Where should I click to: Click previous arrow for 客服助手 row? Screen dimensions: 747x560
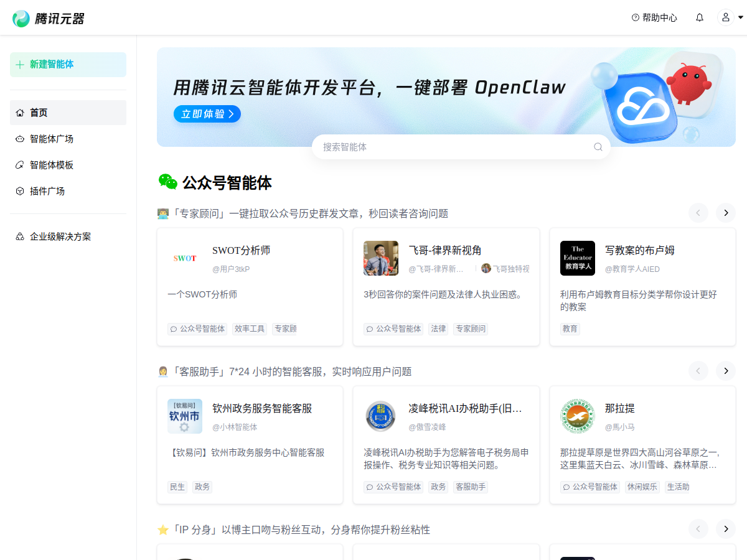[x=698, y=371]
